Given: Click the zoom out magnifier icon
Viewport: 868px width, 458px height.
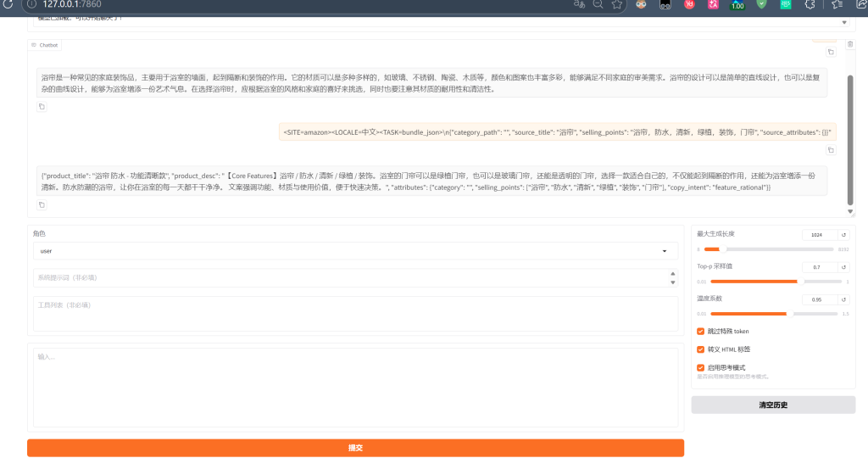Looking at the screenshot, I should (598, 4).
